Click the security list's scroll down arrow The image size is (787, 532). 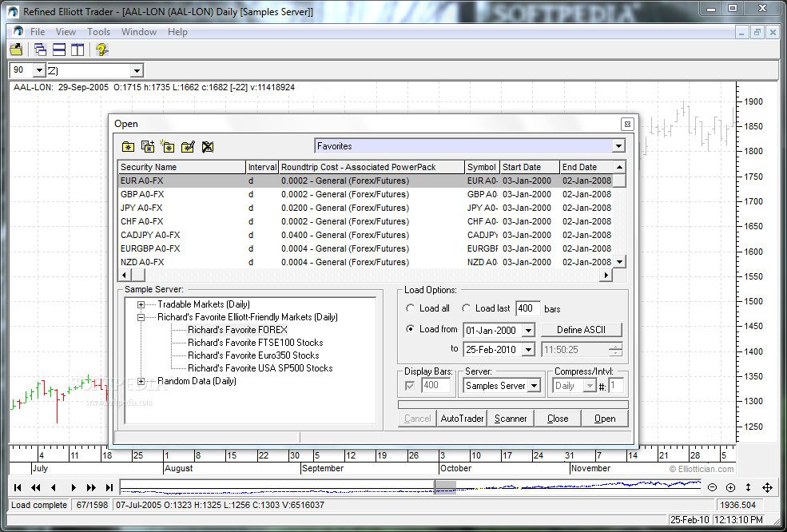click(x=620, y=261)
